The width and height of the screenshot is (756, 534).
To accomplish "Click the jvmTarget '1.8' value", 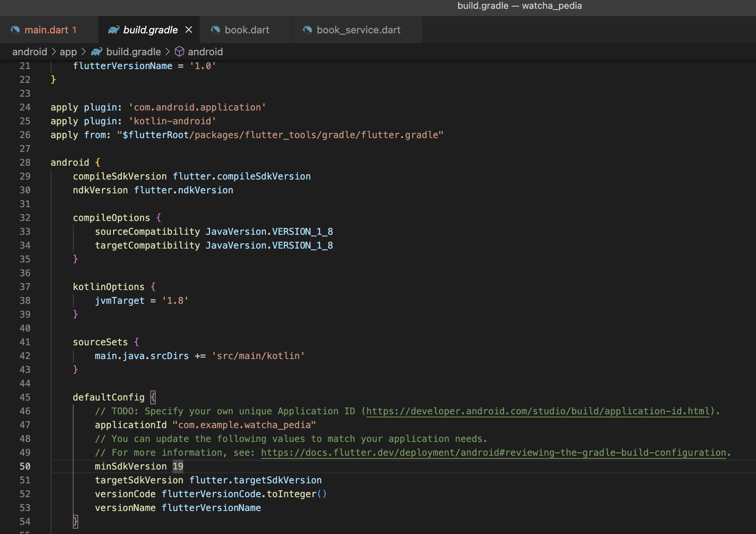I will point(175,301).
